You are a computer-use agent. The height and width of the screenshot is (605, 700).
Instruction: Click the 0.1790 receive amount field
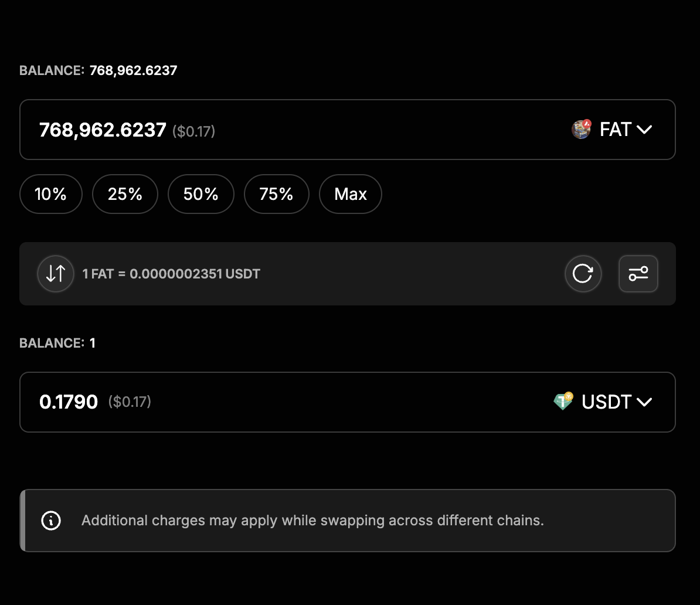click(x=69, y=402)
